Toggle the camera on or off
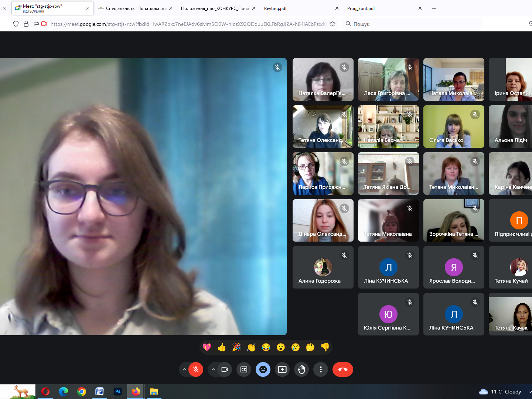This screenshot has height=399, width=532. 224,369
